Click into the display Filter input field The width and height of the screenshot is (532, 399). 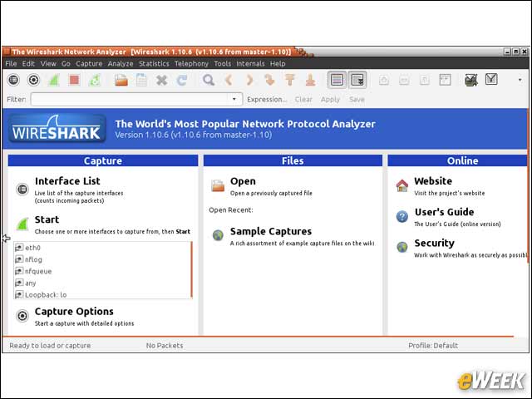click(136, 99)
